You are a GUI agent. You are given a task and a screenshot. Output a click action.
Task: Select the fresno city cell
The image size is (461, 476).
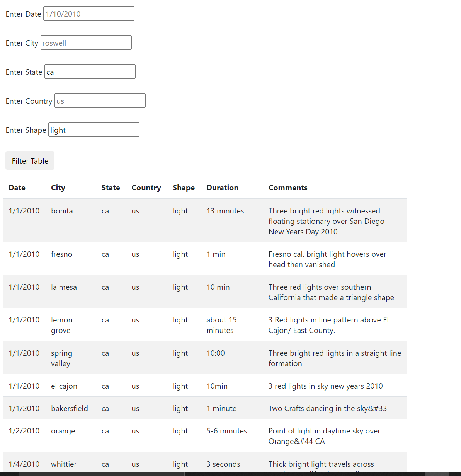click(x=61, y=254)
